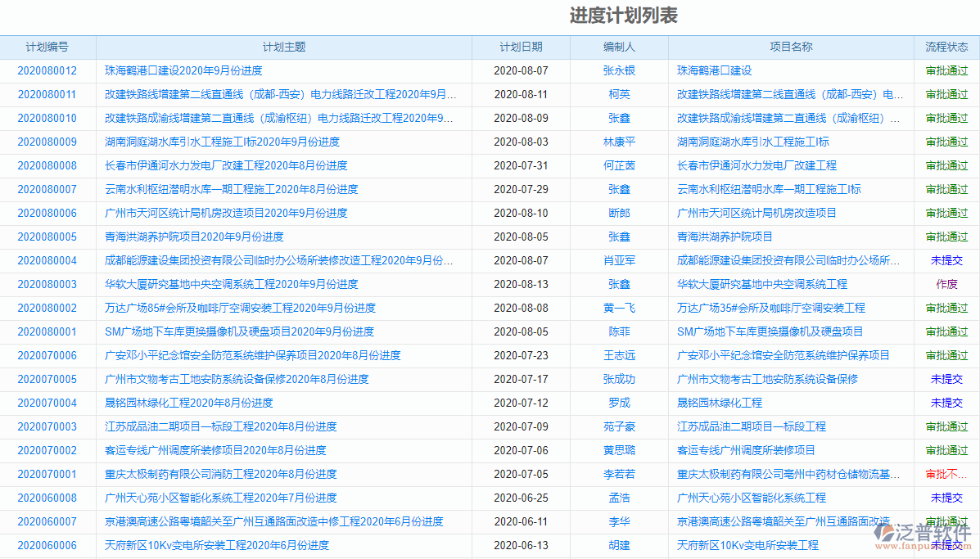Click the 计划日期 column header
This screenshot has height=559, width=980.
[521, 47]
